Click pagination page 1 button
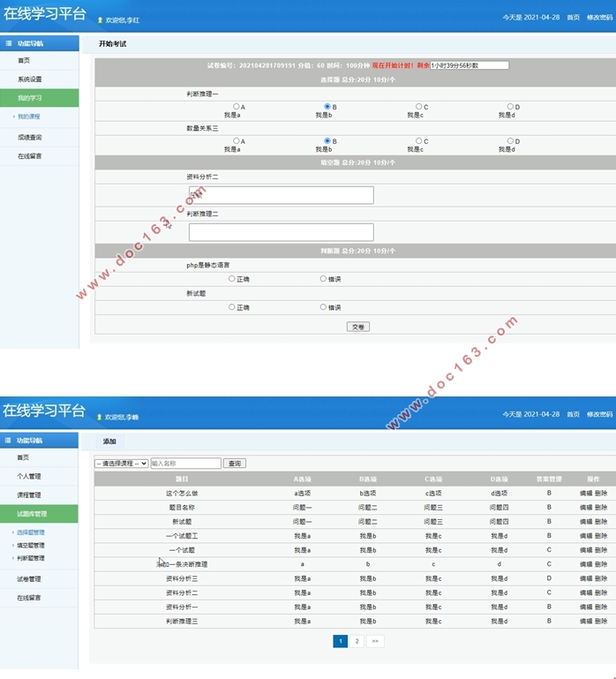Image resolution: width=616 pixels, height=679 pixels. click(341, 641)
